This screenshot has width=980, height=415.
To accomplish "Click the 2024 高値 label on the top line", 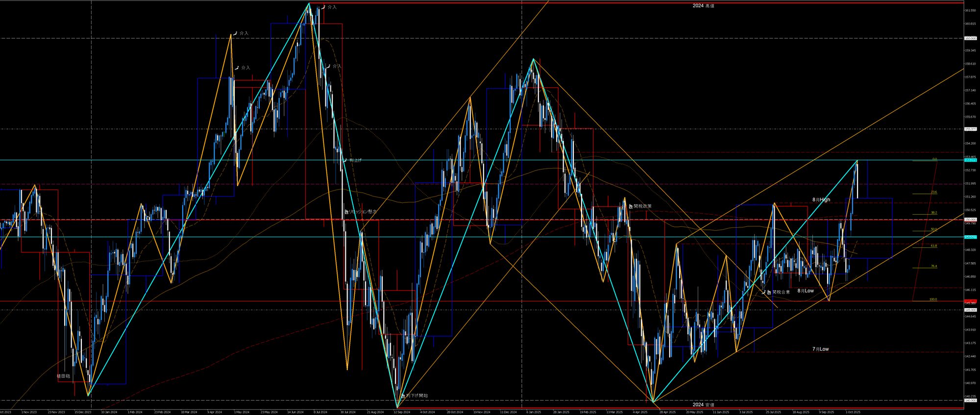I will point(703,6).
